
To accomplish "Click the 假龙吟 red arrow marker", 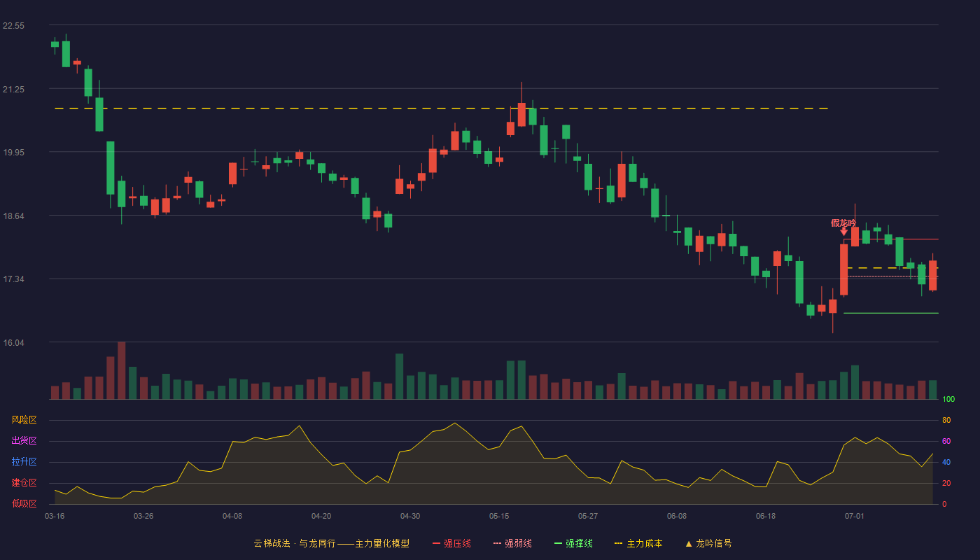I will [843, 231].
